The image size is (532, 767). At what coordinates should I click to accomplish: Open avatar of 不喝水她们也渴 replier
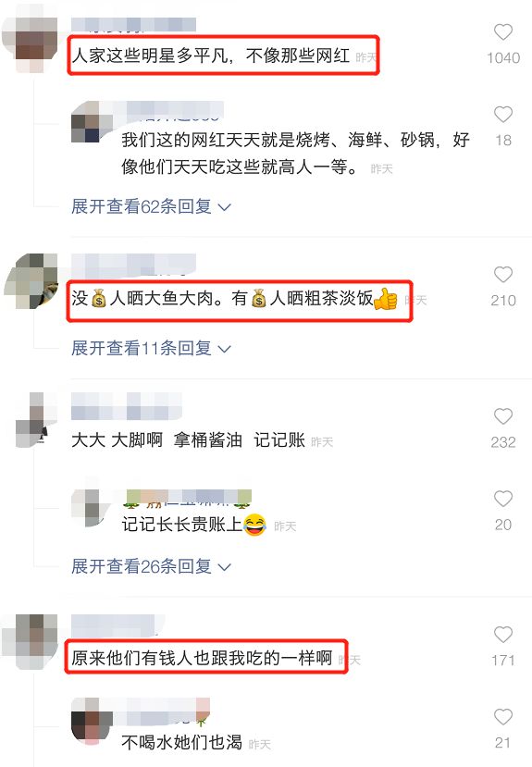(91, 720)
